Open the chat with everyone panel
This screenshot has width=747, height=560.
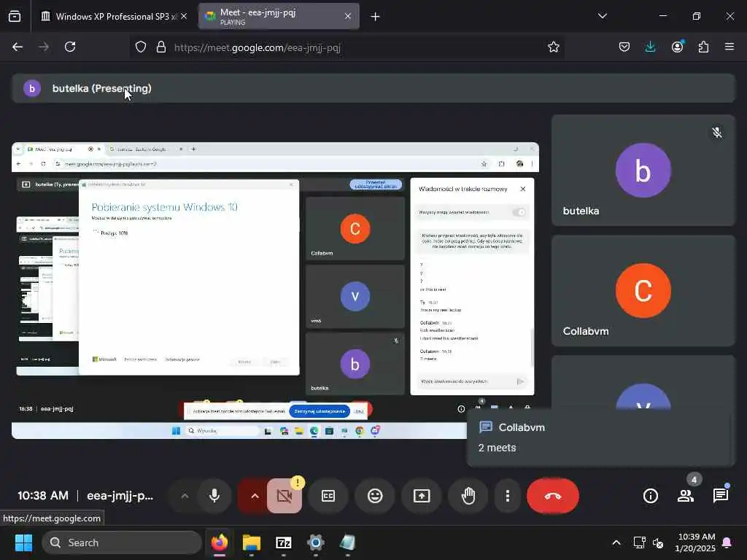721,496
